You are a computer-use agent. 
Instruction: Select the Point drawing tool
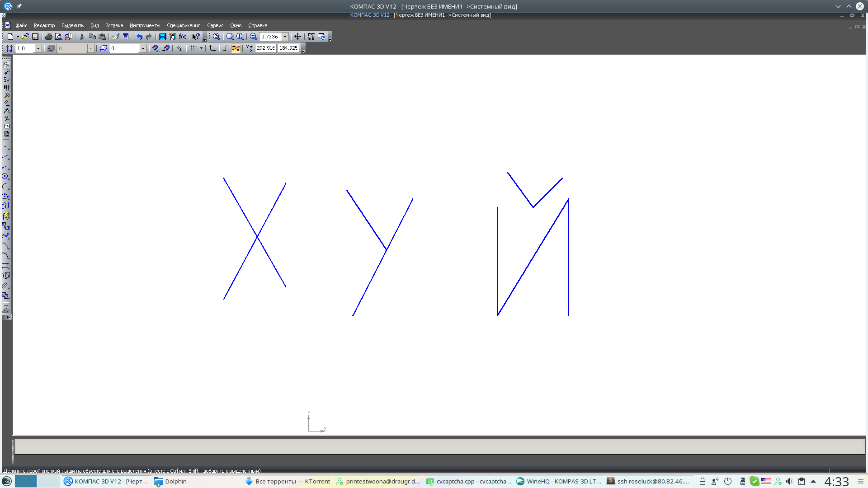[5, 147]
